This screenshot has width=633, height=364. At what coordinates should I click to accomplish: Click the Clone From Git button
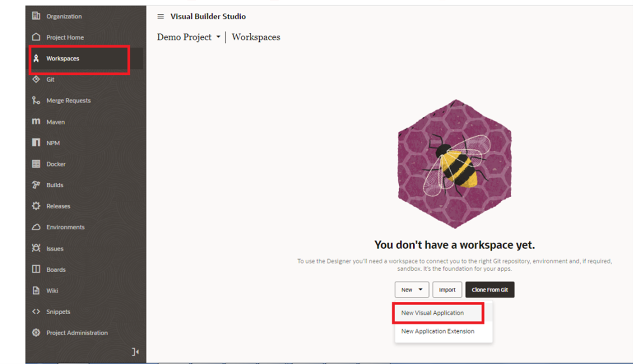tap(490, 289)
